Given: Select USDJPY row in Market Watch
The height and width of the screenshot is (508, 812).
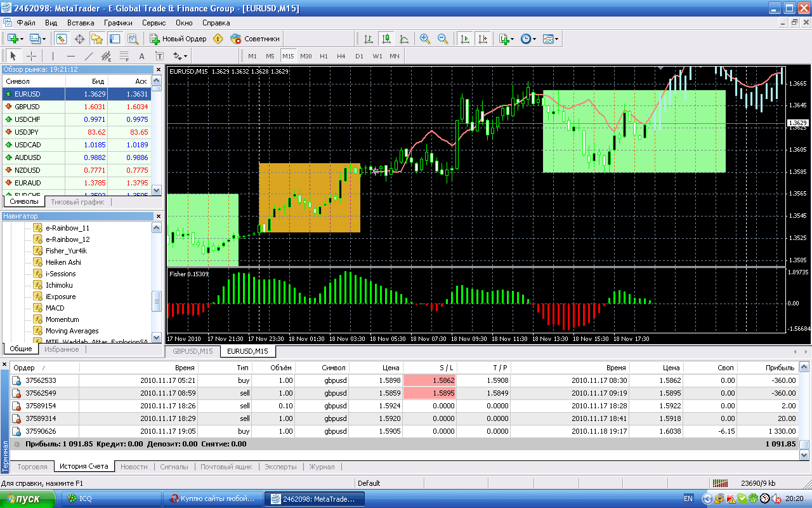Looking at the screenshot, I should click(x=77, y=132).
